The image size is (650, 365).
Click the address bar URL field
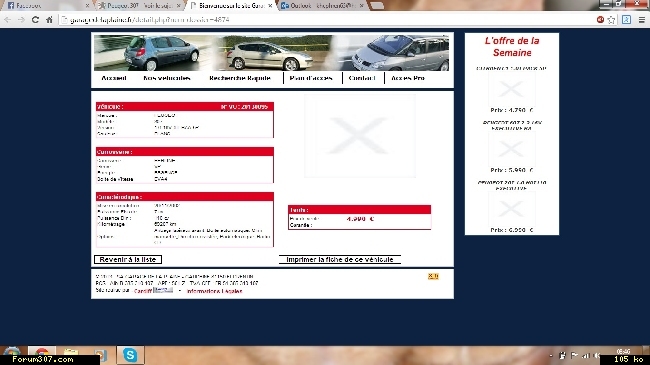(x=323, y=19)
